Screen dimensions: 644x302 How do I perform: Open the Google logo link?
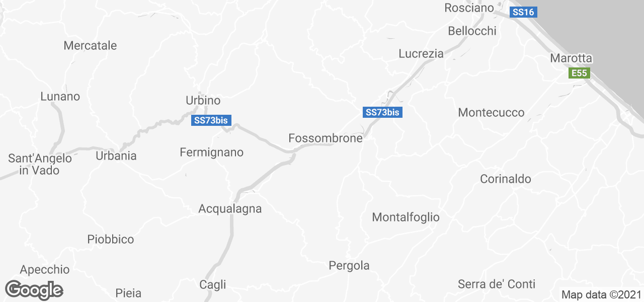34,290
